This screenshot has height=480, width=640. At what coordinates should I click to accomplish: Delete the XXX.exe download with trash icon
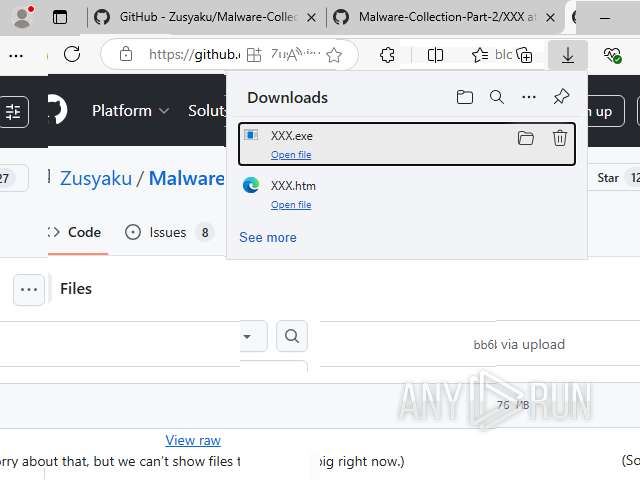[x=560, y=138]
